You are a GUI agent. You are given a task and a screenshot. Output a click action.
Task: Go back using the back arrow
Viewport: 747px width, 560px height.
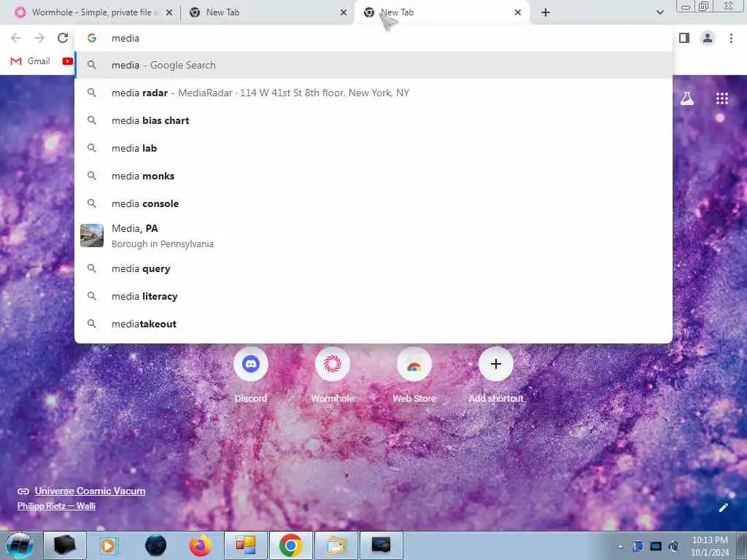16,38
